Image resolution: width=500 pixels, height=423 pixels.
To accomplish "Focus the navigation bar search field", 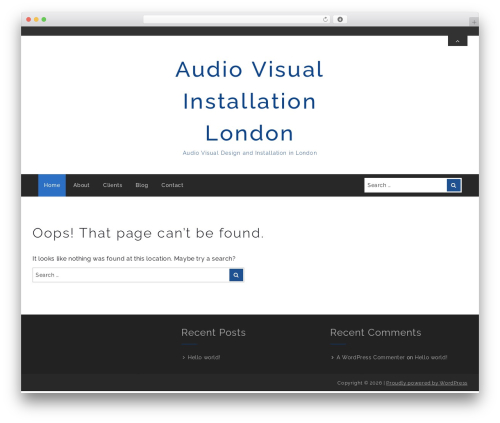I will (x=406, y=185).
